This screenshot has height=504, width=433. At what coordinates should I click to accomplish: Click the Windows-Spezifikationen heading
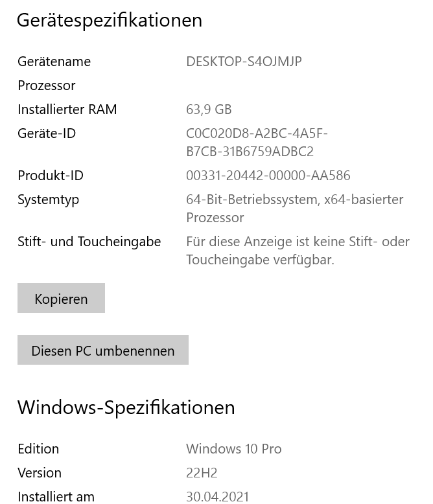tap(126, 407)
